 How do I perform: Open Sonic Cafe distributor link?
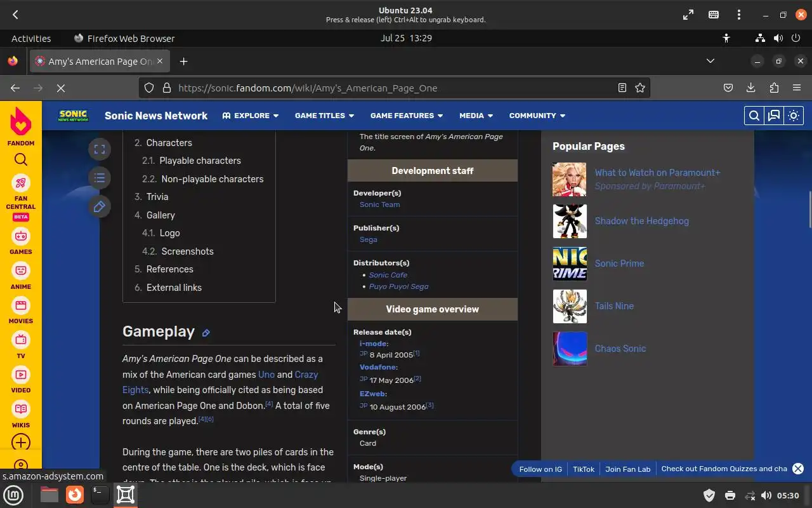click(388, 275)
